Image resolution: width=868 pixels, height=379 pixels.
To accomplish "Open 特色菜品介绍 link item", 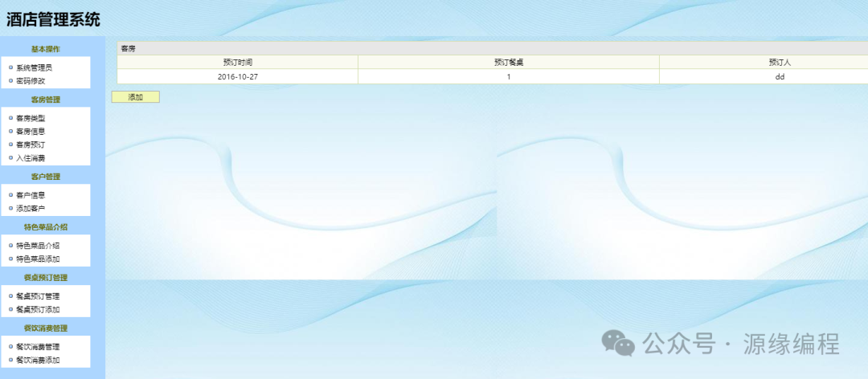I will (x=38, y=246).
